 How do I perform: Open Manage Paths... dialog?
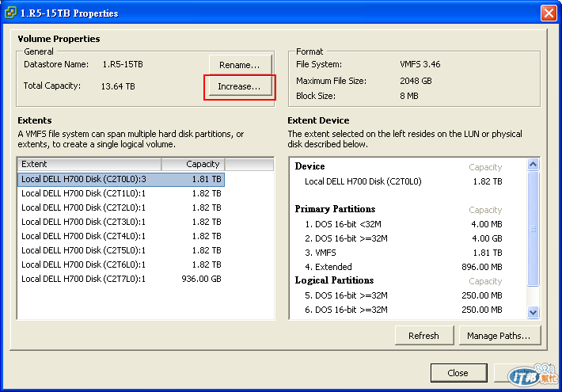[499, 335]
